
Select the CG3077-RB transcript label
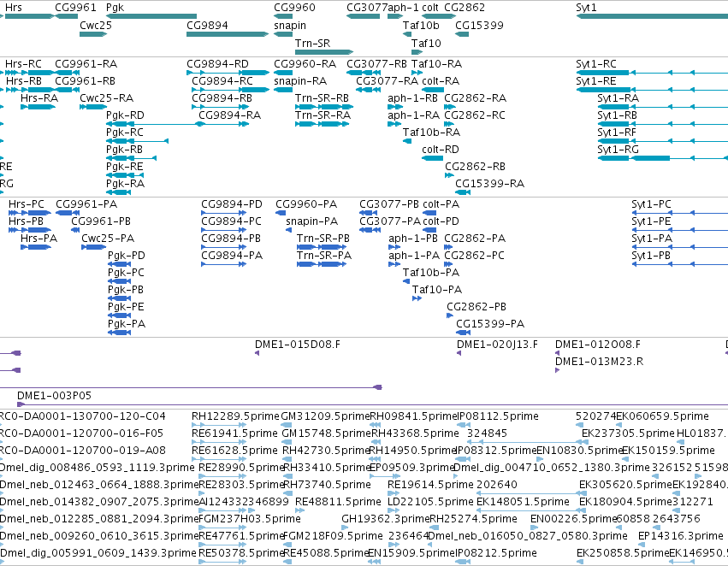pos(376,63)
